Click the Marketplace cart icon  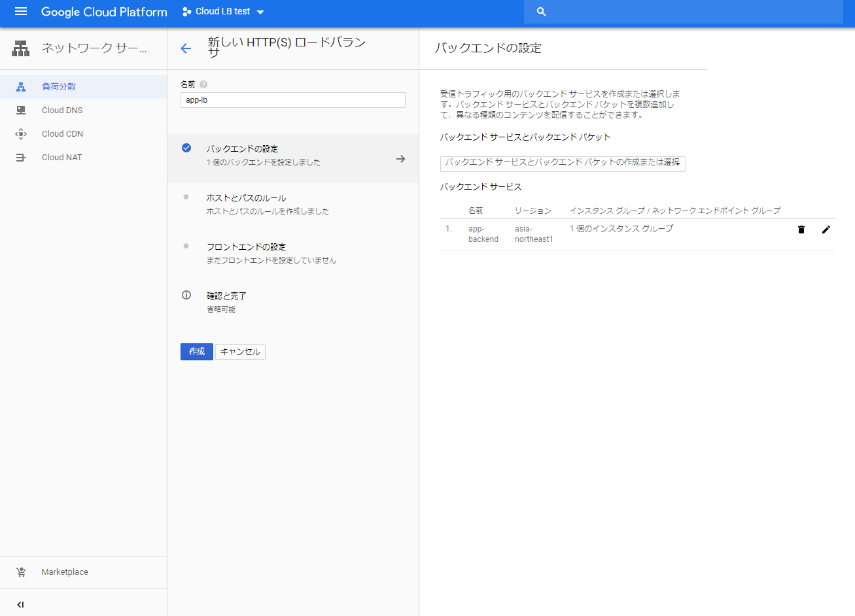pos(21,572)
